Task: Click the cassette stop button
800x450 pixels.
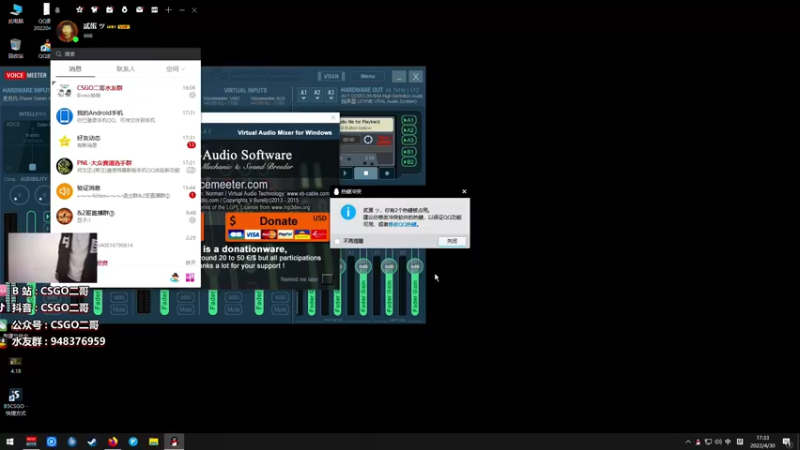Action: [366, 173]
